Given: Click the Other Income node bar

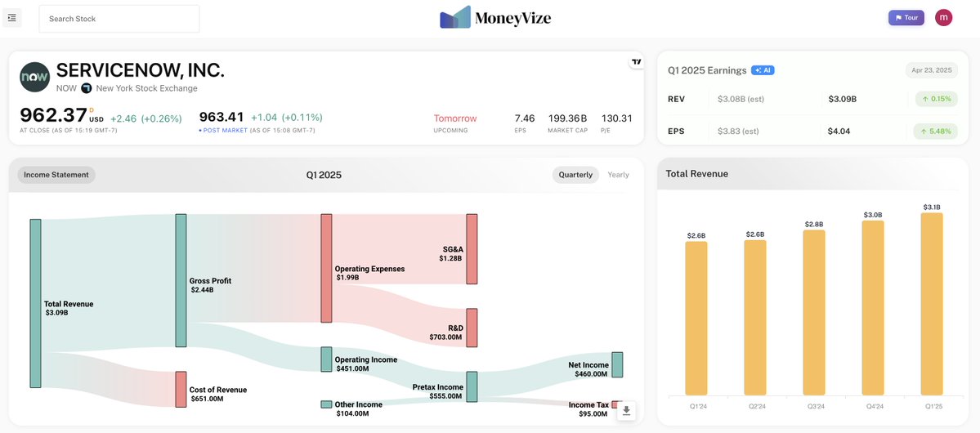Looking at the screenshot, I should point(326,404).
